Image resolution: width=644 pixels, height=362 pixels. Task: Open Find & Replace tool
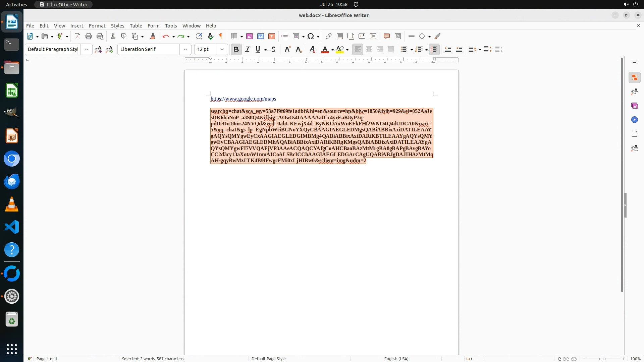[199, 36]
